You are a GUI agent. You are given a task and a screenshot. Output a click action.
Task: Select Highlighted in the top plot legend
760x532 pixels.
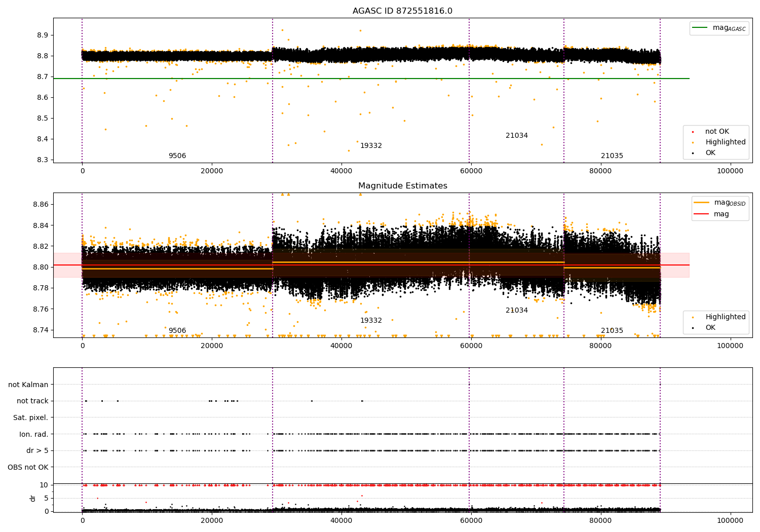point(726,142)
